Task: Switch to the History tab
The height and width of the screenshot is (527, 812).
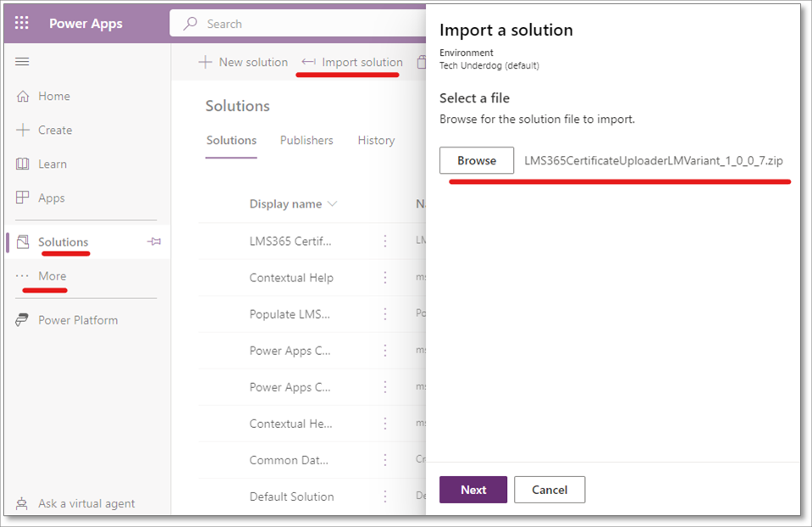Action: (376, 141)
